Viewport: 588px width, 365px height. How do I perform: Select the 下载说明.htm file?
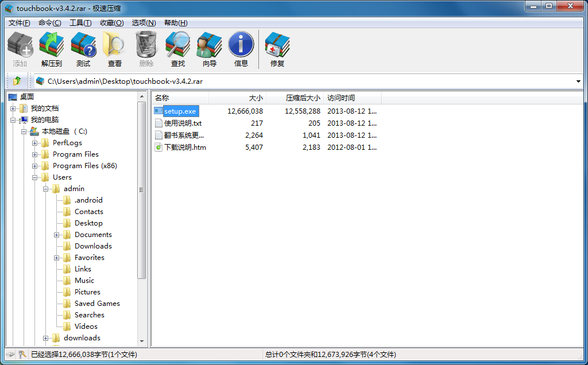(x=185, y=147)
